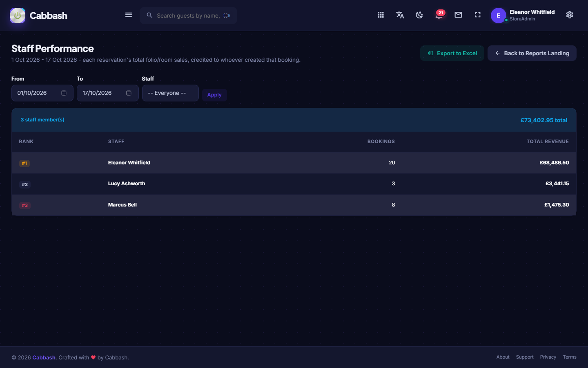Open notifications bell with 21 badge
Image resolution: width=588 pixels, height=368 pixels.
coord(439,15)
